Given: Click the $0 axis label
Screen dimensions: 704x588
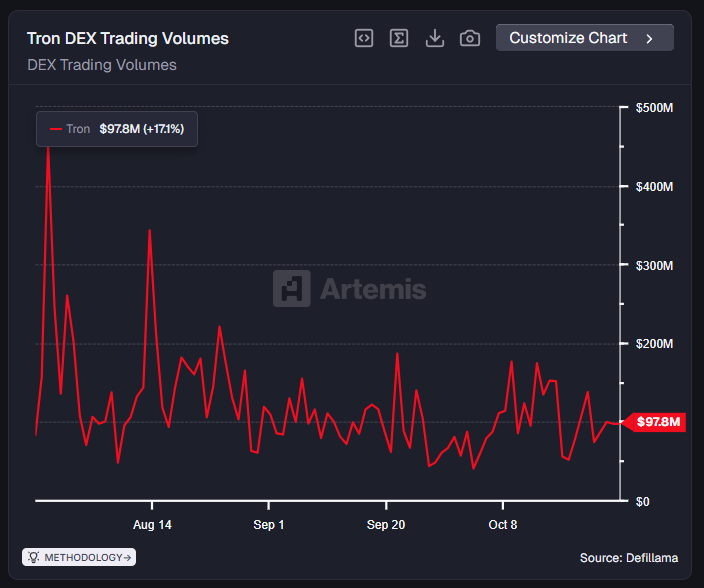Looking at the screenshot, I should pyautogui.click(x=642, y=502).
